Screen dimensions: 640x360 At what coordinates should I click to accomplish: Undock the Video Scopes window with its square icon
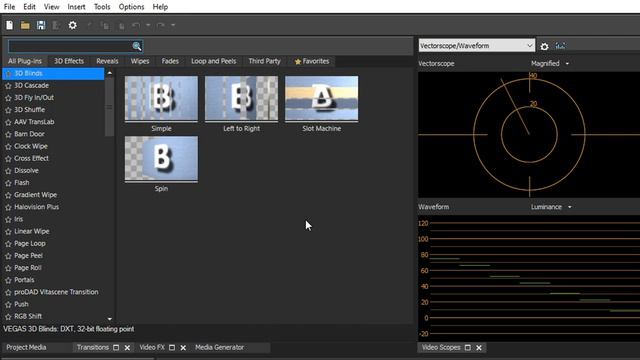pos(468,347)
